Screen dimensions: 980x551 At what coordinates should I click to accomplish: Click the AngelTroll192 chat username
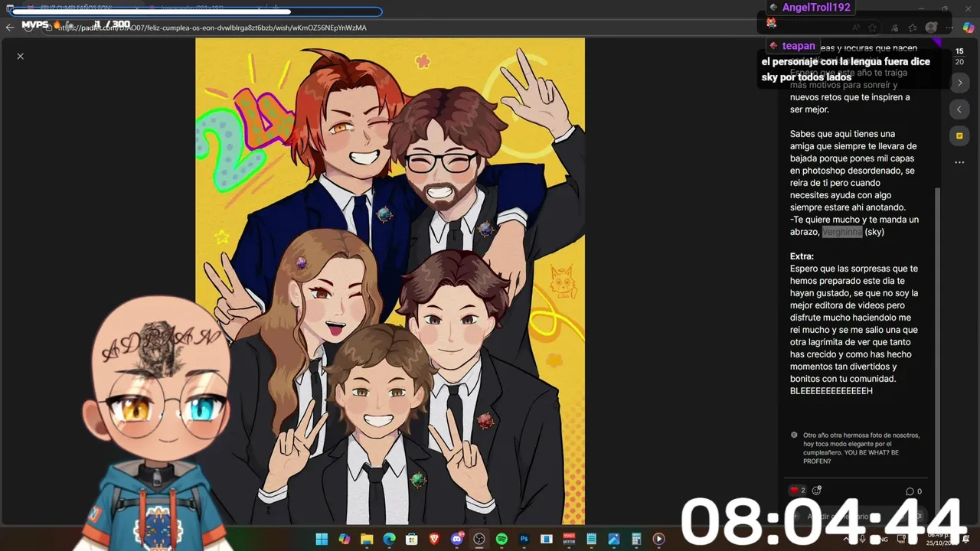point(816,7)
